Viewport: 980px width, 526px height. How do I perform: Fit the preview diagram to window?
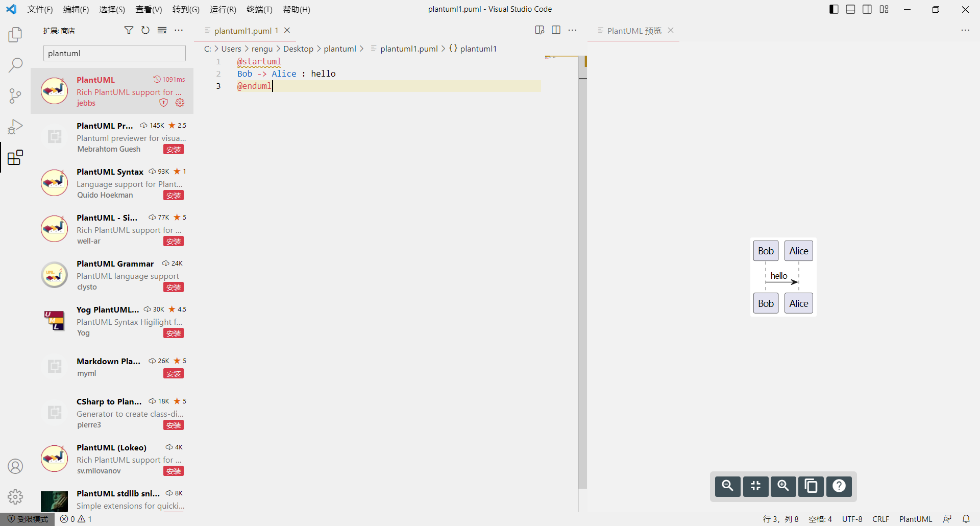pyautogui.click(x=755, y=486)
